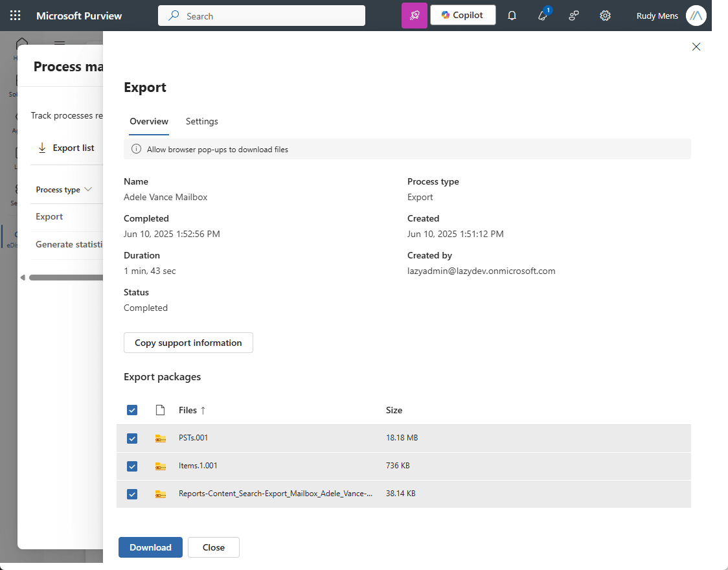Click the lazyadmin@lazydev.onmicrosoft.com address
Image resolution: width=728 pixels, height=570 pixels.
click(x=481, y=271)
